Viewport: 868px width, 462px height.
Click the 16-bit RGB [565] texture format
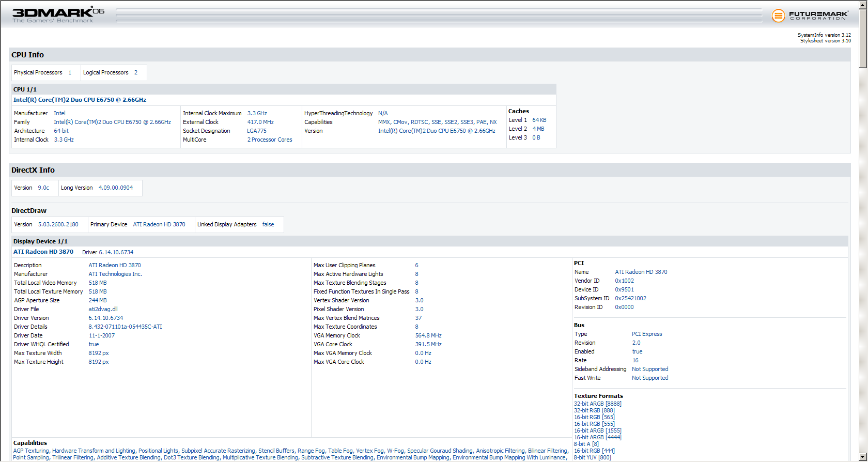click(x=594, y=417)
